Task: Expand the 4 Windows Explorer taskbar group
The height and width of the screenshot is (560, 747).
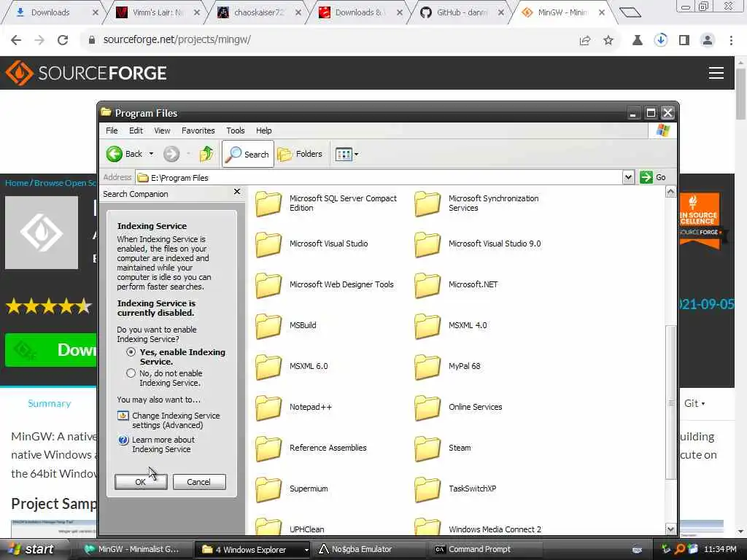Action: [254, 549]
